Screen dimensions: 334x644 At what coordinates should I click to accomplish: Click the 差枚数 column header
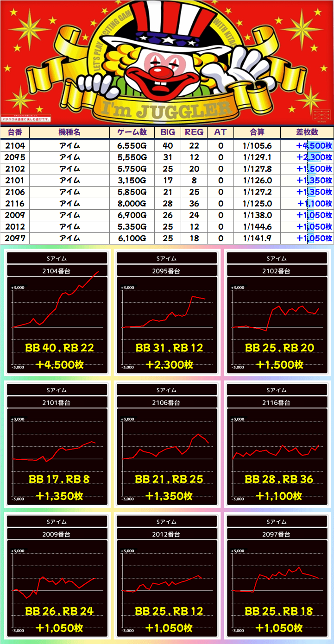307,132
